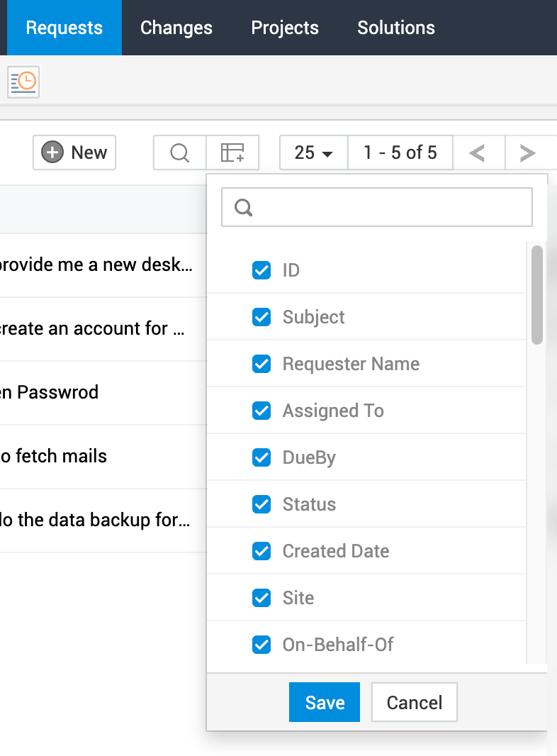This screenshot has height=756, width=557.
Task: Toggle the On-Behalf-Of checkbox
Action: (x=261, y=645)
